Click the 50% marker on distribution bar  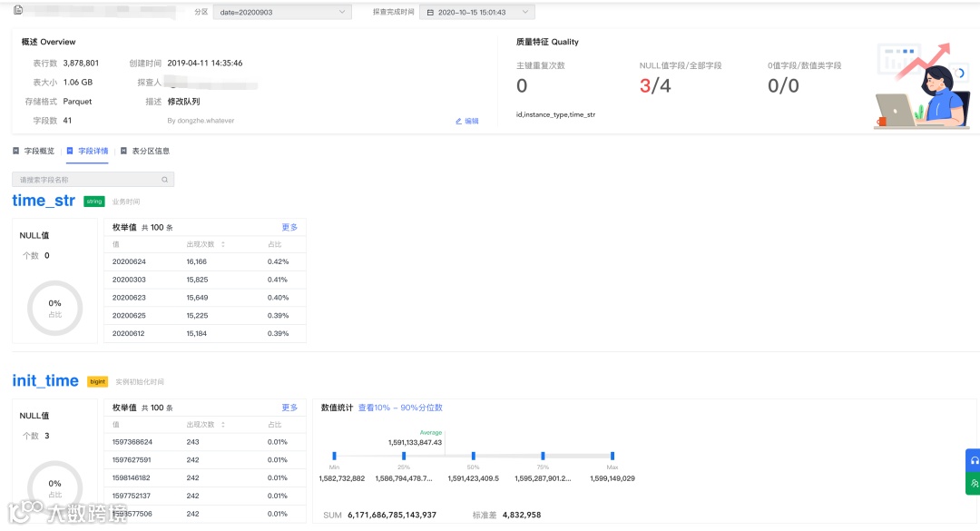coord(473,456)
